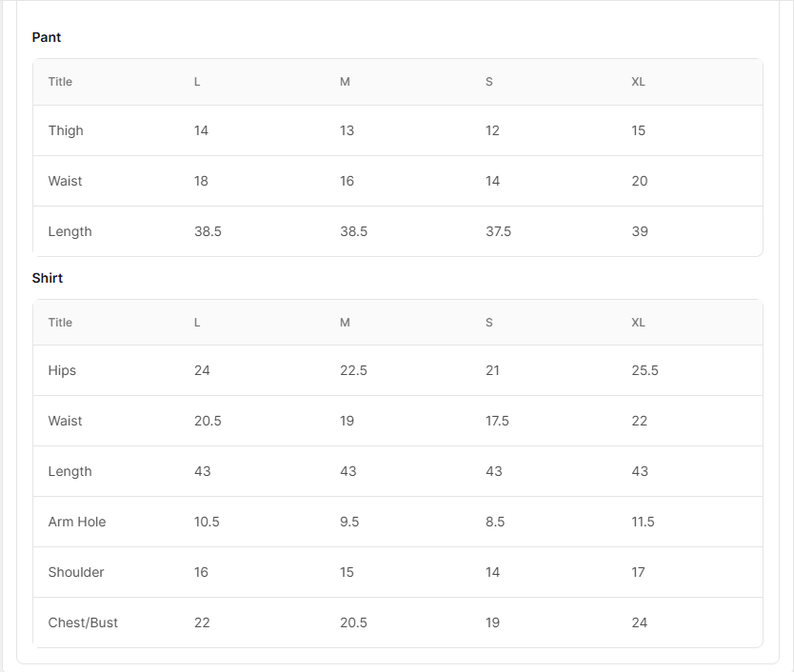Image resolution: width=794 pixels, height=672 pixels.
Task: Click the Shirt section heading
Action: [47, 278]
